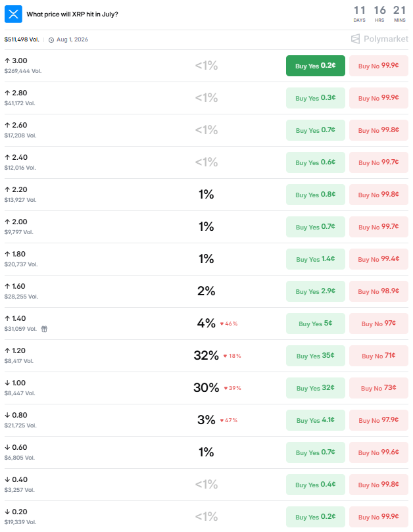413x532 pixels.
Task: Click the clock icon beside Aug 1, 2026
Action: (51, 40)
